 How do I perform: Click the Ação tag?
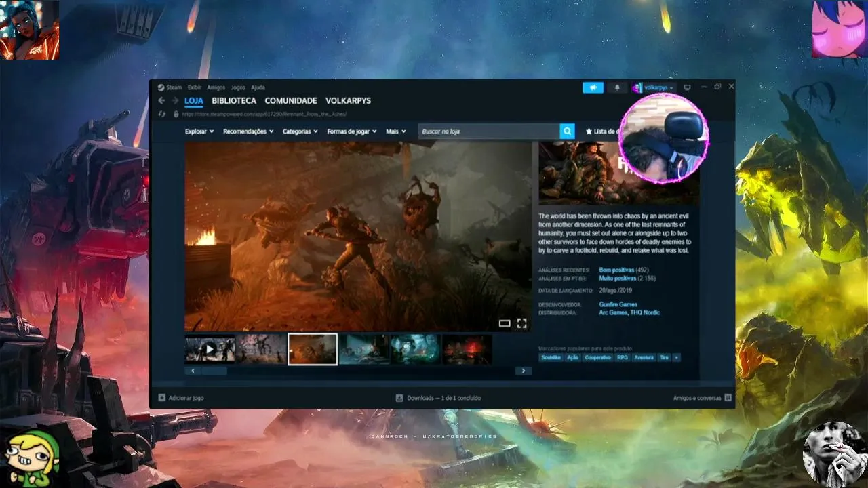pyautogui.click(x=572, y=357)
